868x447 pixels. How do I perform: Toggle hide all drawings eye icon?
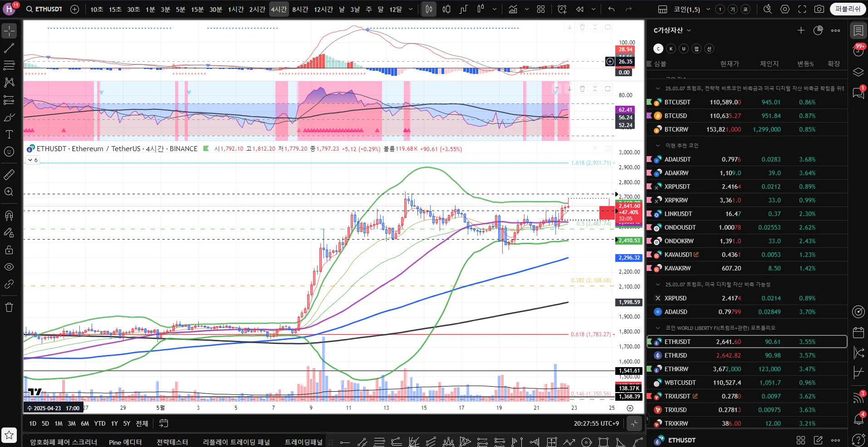[9, 267]
